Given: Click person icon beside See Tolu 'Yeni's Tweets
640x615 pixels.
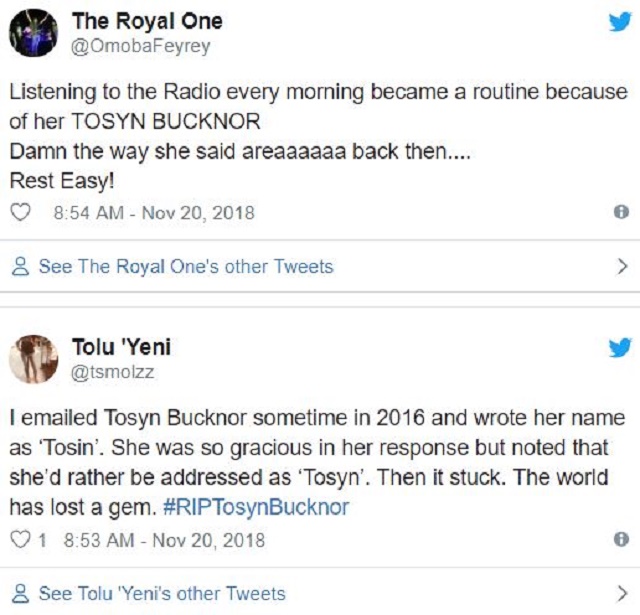Looking at the screenshot, I should (x=20, y=593).
